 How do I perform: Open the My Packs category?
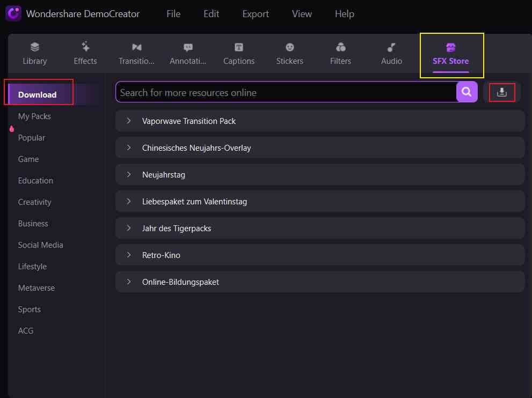[34, 116]
